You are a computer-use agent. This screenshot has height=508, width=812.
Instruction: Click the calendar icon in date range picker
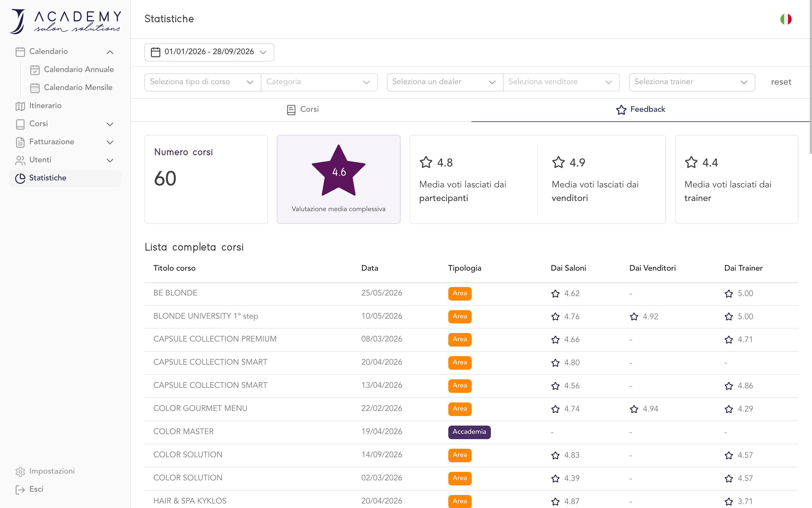[156, 52]
